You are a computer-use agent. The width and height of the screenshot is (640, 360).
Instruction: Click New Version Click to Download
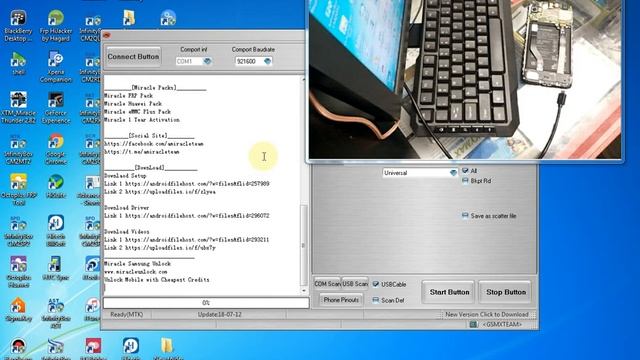pos(487,315)
